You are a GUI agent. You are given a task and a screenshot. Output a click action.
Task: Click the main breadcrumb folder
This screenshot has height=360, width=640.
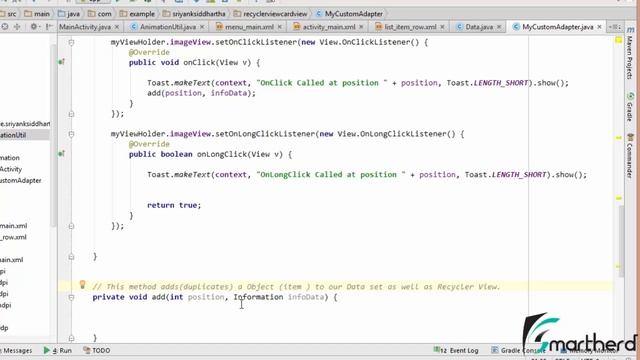[37, 14]
